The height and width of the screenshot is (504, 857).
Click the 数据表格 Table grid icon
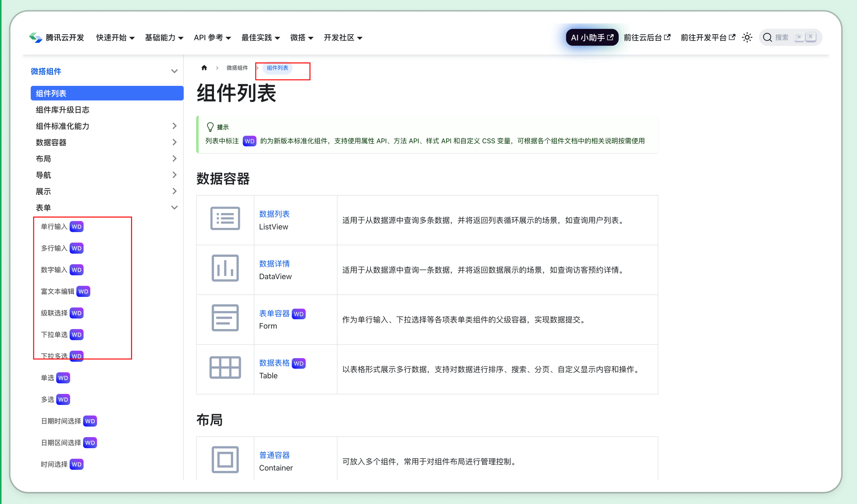[225, 367]
